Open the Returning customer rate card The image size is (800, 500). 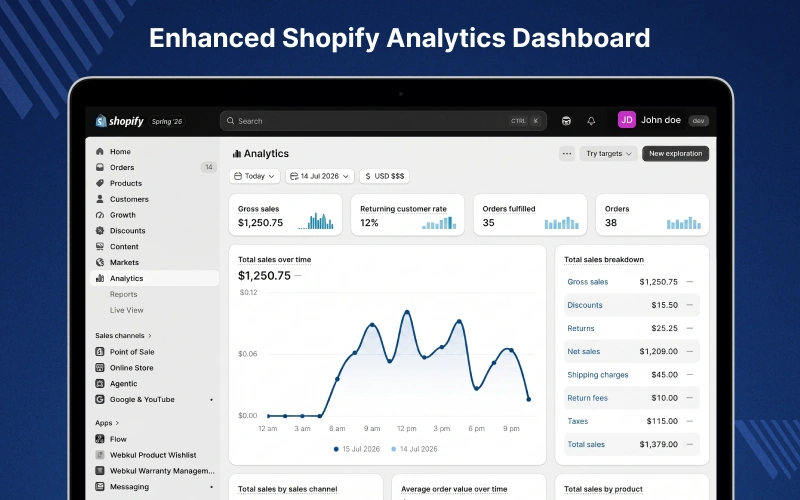408,215
